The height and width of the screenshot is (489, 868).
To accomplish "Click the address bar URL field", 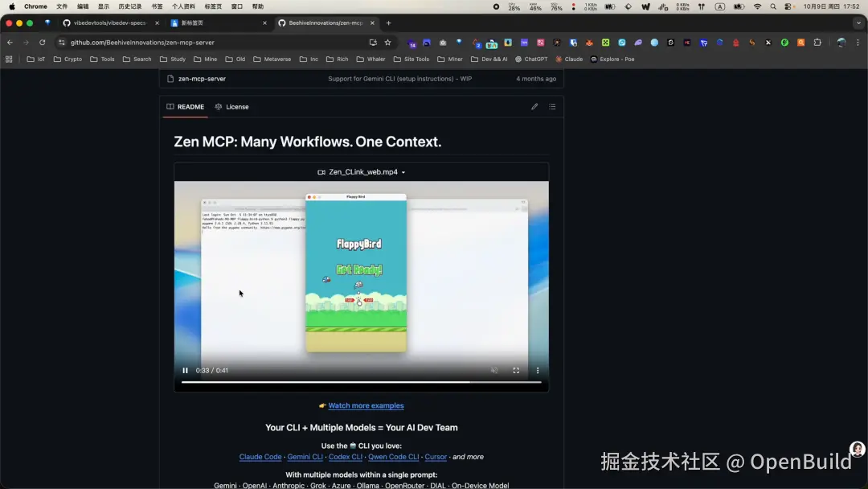I will pyautogui.click(x=216, y=42).
